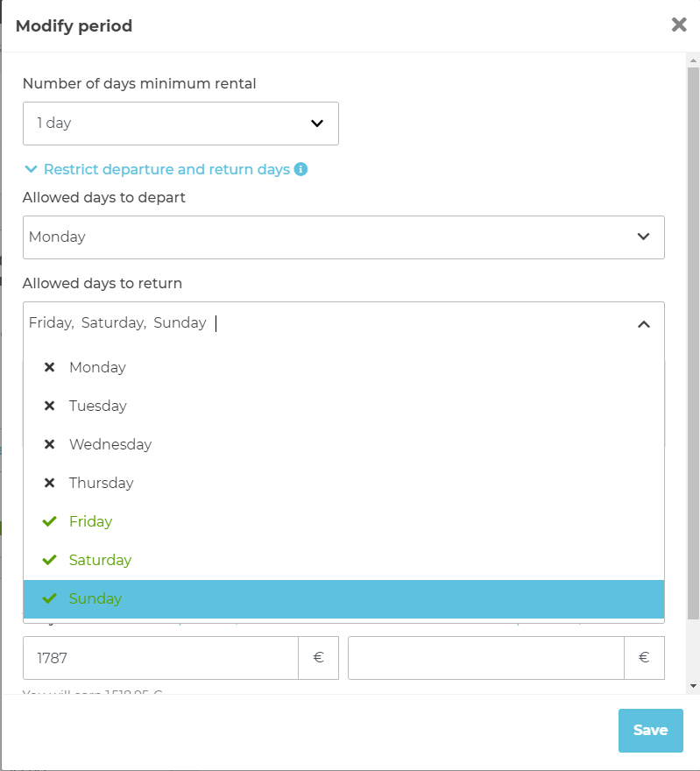Select Tuesday in return days list

(x=343, y=406)
